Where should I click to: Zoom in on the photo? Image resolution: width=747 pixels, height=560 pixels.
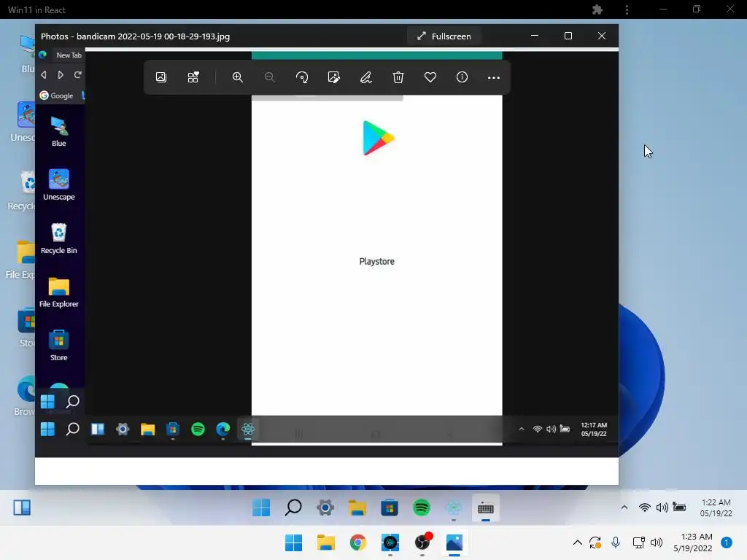click(x=237, y=77)
